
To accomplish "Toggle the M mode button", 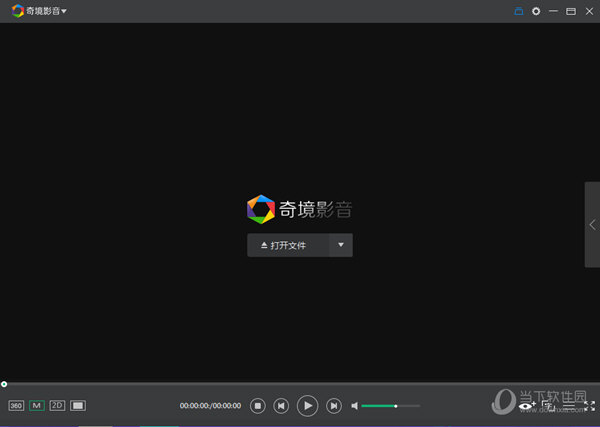I will tap(37, 406).
